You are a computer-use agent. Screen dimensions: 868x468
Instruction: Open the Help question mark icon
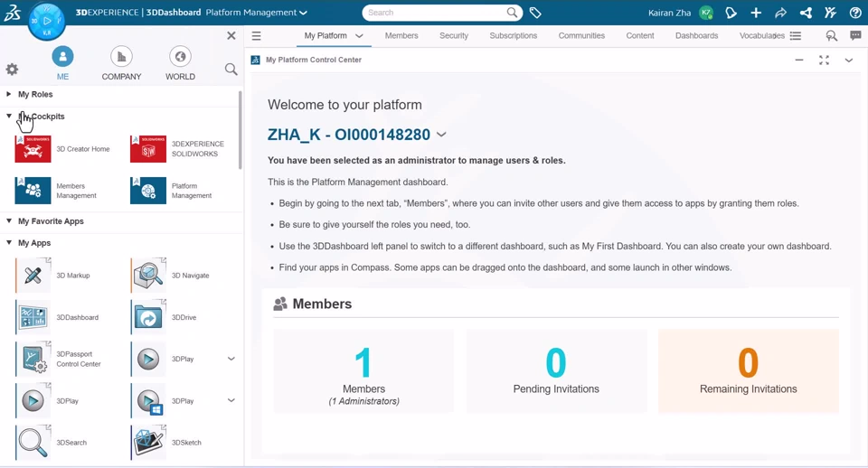click(x=855, y=13)
